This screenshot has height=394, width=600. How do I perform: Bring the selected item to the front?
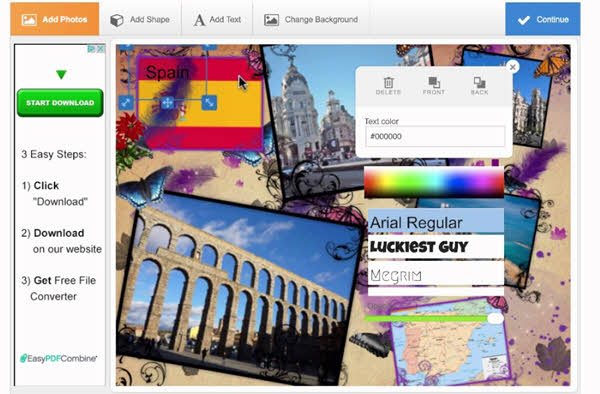434,86
